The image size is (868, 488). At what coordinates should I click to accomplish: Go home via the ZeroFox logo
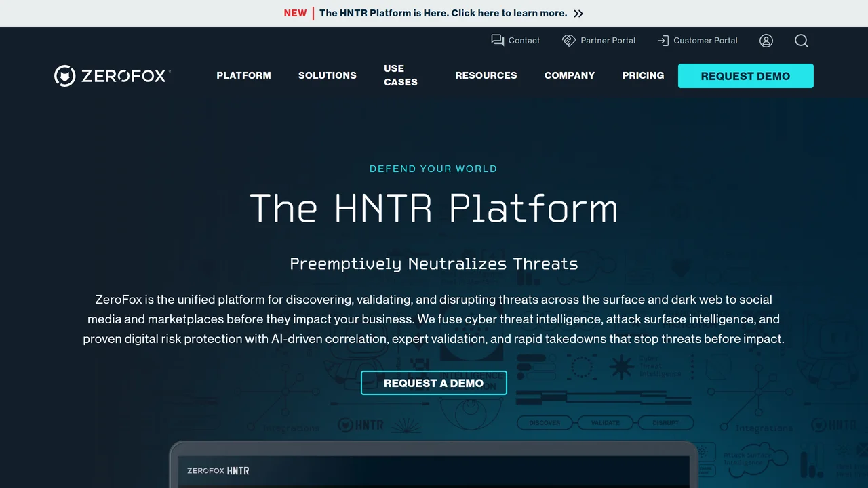click(x=113, y=76)
